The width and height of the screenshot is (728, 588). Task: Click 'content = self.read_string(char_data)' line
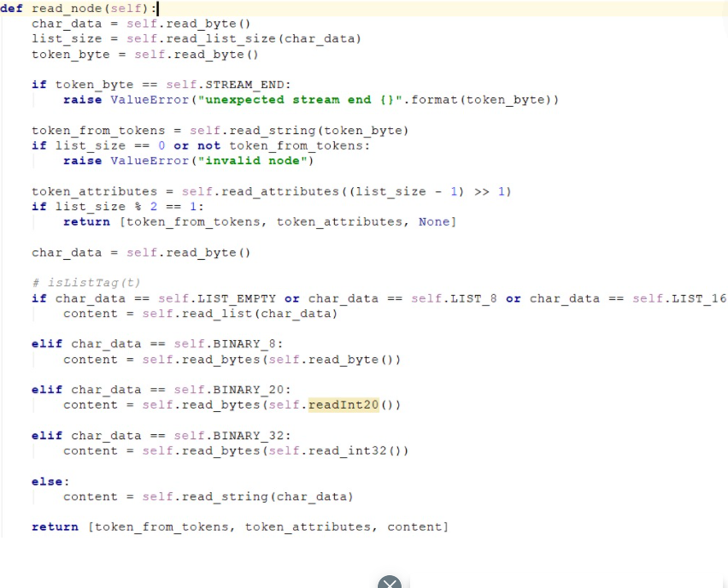click(x=208, y=497)
